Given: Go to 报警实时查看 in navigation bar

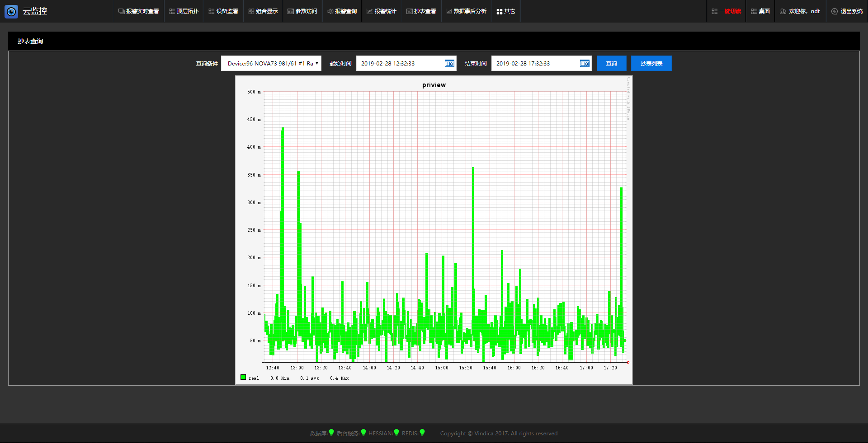Looking at the screenshot, I should pos(138,11).
